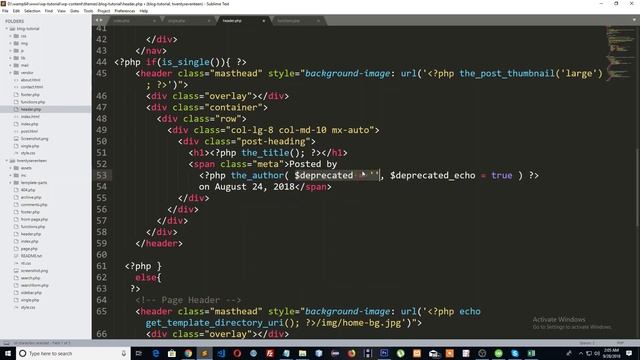
Task: Open the Windows Start menu
Action: (8, 353)
